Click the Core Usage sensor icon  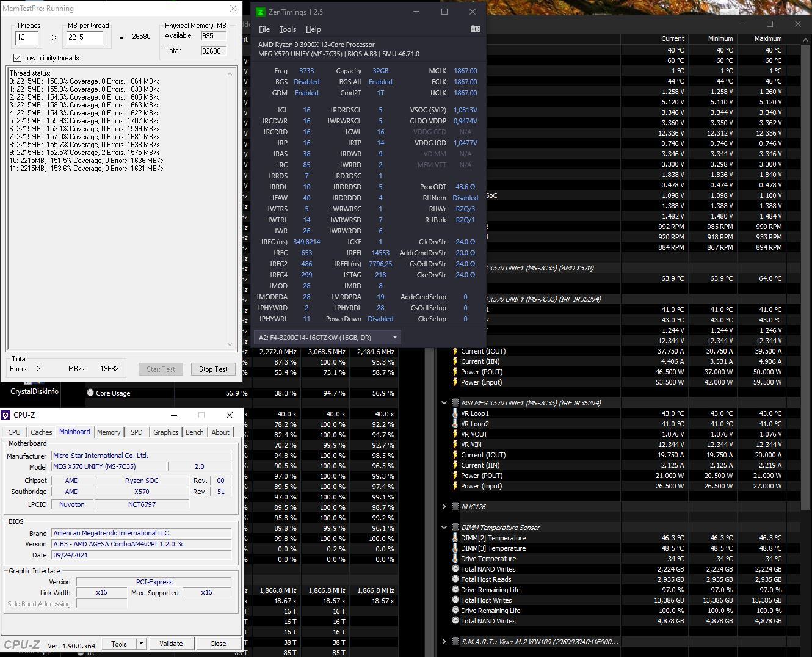(90, 393)
